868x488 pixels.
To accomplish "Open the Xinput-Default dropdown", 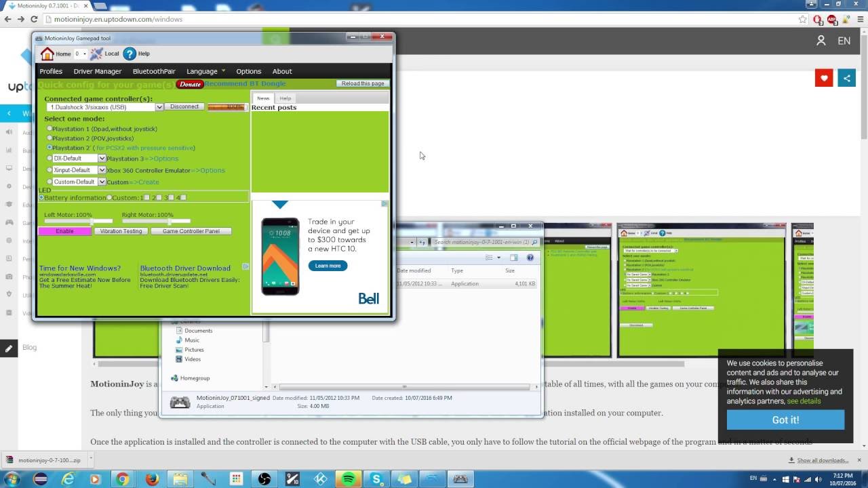I will point(102,169).
